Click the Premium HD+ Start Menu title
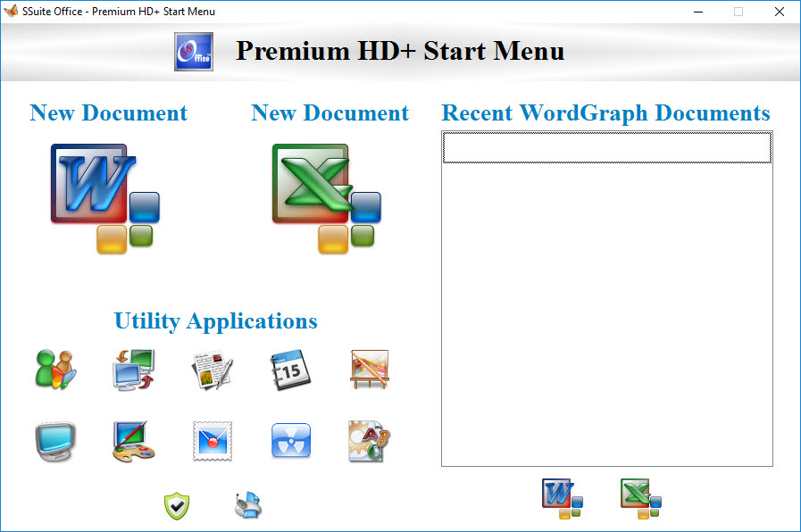Image resolution: width=801 pixels, height=532 pixels. (x=400, y=51)
